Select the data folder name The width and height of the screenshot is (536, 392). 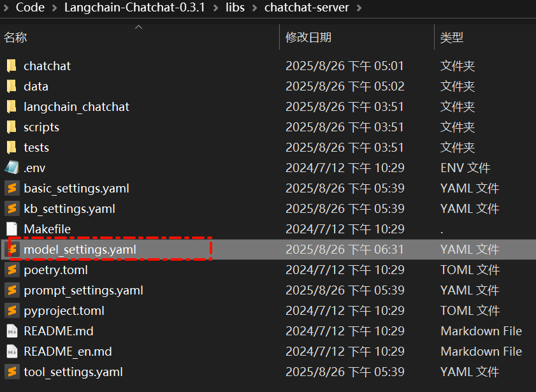tap(36, 87)
